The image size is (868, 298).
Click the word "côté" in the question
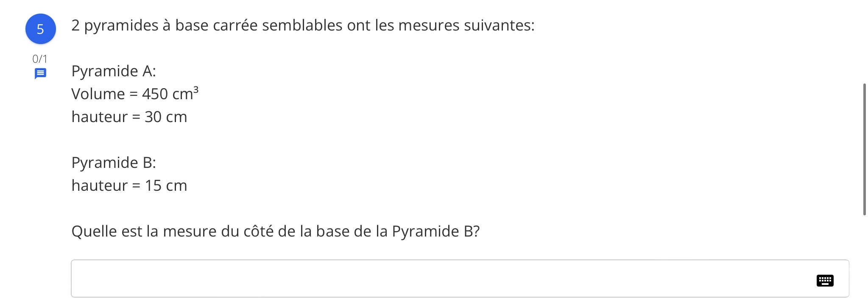(259, 231)
